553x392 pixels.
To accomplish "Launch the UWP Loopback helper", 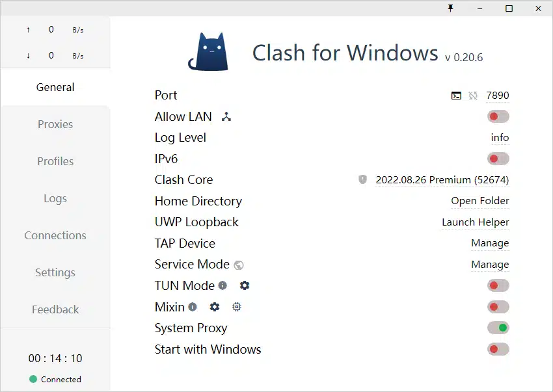I will pyautogui.click(x=475, y=222).
